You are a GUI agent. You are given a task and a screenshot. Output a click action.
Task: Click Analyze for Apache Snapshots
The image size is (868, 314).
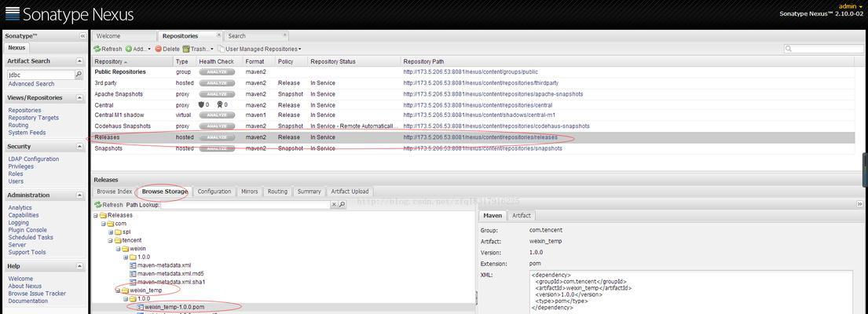click(217, 94)
